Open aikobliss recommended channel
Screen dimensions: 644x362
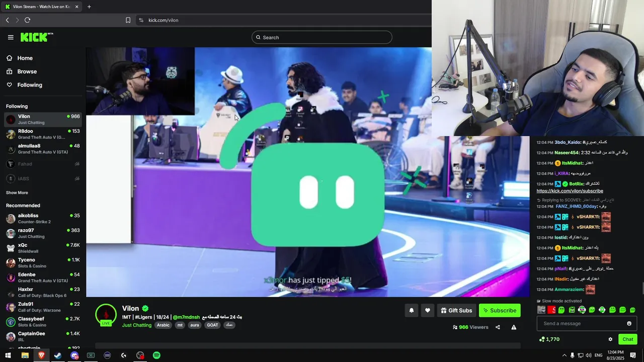[x=43, y=219]
